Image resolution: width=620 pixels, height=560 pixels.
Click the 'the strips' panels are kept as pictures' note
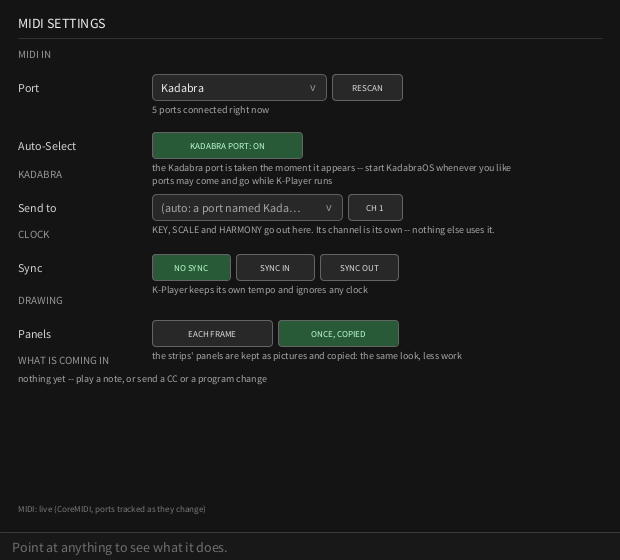[x=307, y=356]
